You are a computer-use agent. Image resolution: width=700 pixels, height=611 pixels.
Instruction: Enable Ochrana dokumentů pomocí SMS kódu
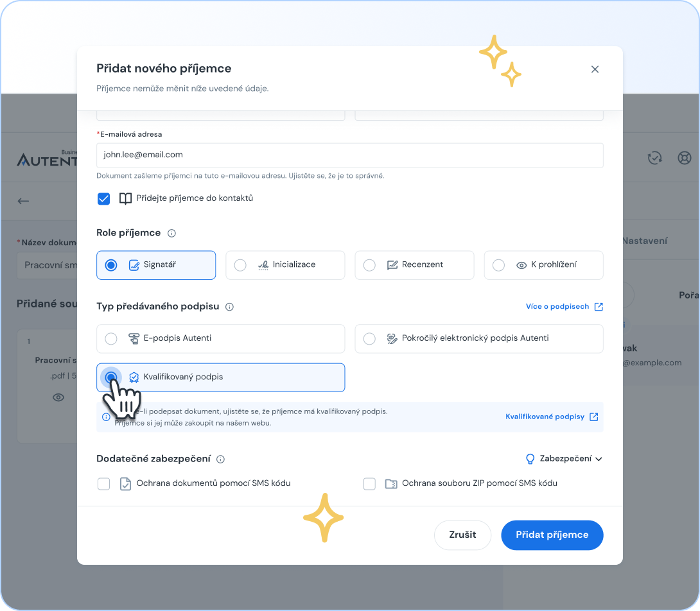point(103,483)
